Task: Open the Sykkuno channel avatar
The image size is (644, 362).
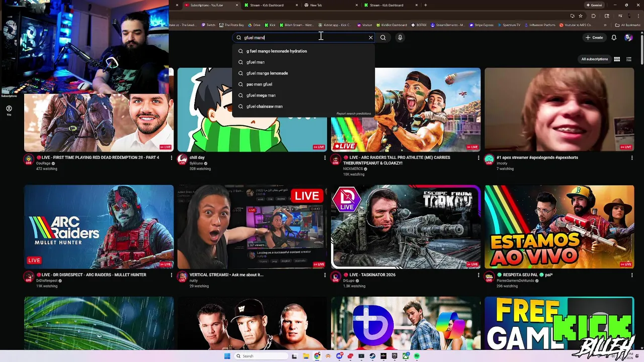Action: tap(182, 160)
